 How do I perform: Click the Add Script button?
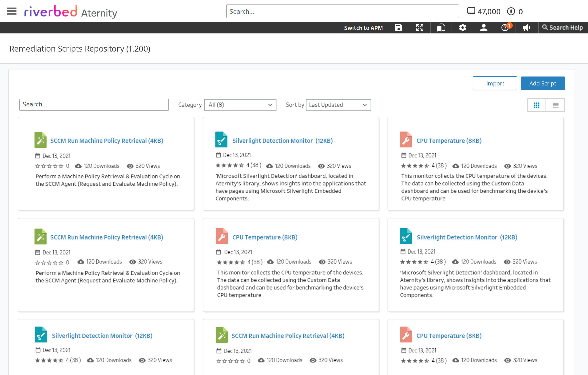pyautogui.click(x=543, y=83)
